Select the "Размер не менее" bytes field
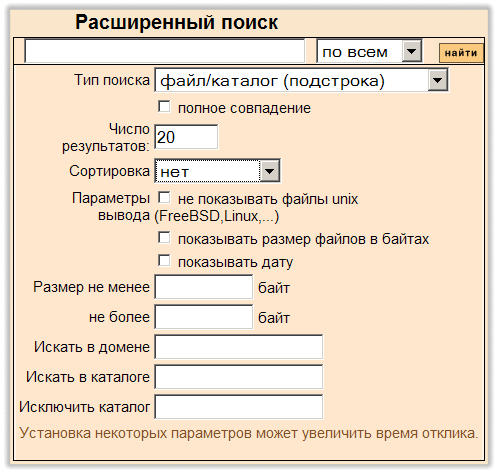 (x=204, y=287)
